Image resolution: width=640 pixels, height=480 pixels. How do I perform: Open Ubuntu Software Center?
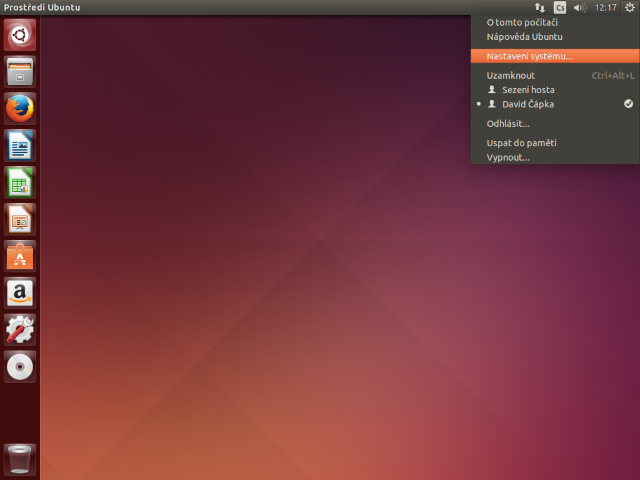(x=20, y=256)
